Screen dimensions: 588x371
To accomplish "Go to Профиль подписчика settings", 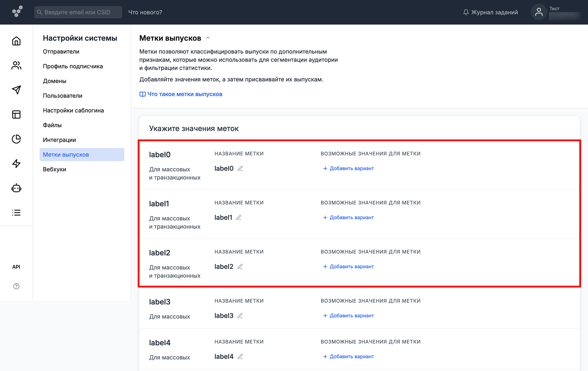I will pos(73,66).
